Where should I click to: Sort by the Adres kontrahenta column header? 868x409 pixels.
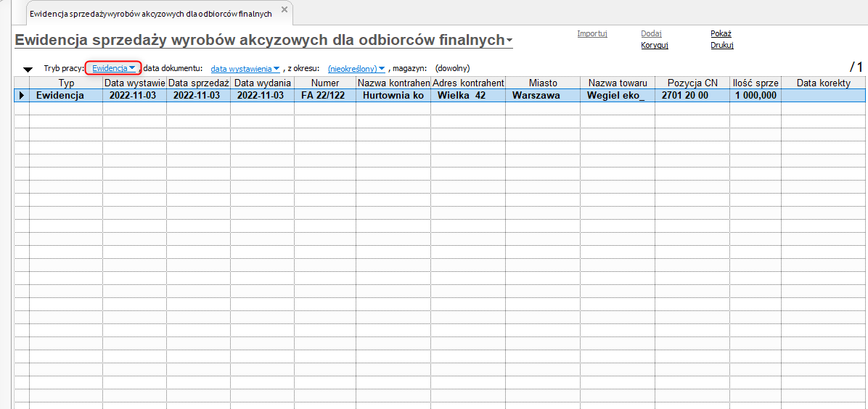pos(468,83)
